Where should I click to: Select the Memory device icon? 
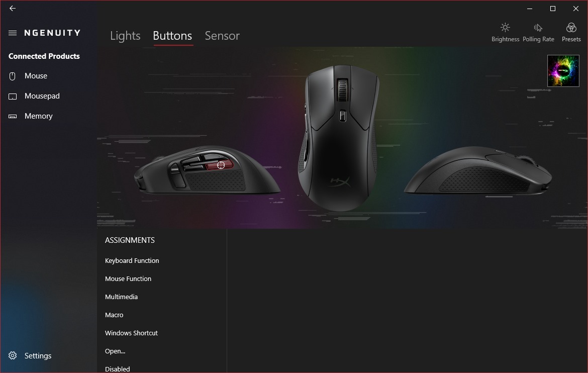click(13, 116)
